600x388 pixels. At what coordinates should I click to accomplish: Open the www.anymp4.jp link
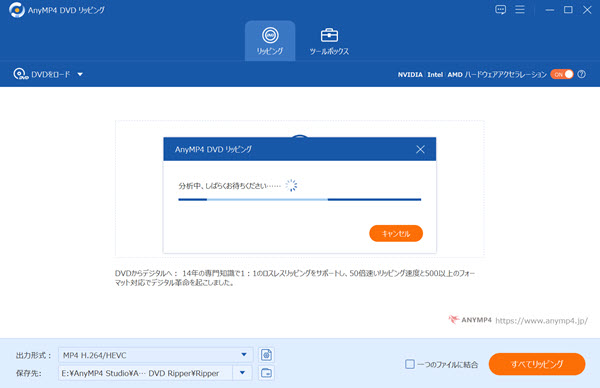pos(541,321)
